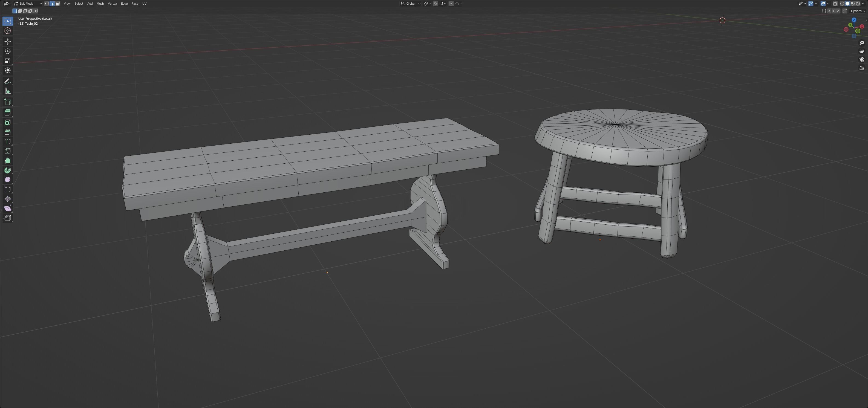The height and width of the screenshot is (408, 868).
Task: Open overlays options dropdown arrow
Action: [x=828, y=4]
